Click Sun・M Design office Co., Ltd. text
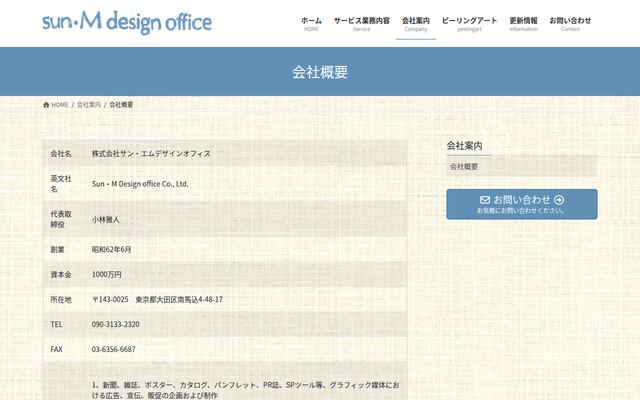 pos(140,184)
